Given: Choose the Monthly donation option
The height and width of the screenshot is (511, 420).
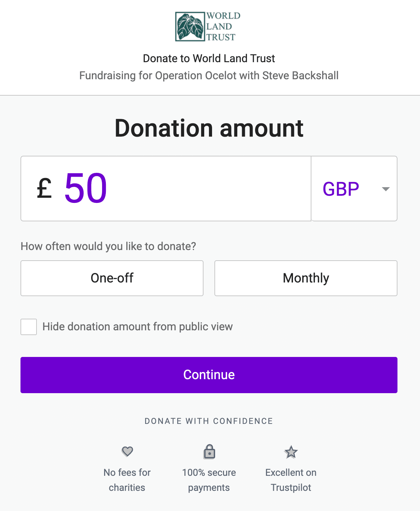Looking at the screenshot, I should tap(306, 278).
